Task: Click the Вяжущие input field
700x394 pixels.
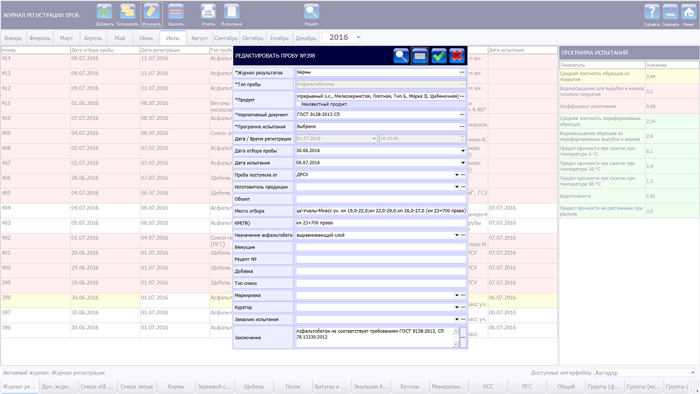Action: (381, 247)
